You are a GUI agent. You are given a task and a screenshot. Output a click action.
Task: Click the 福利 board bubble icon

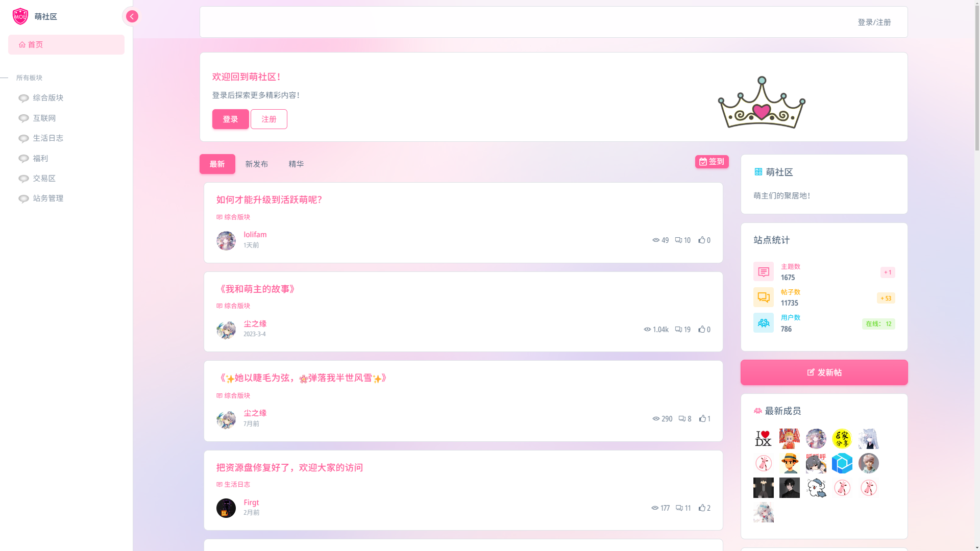pos(23,159)
